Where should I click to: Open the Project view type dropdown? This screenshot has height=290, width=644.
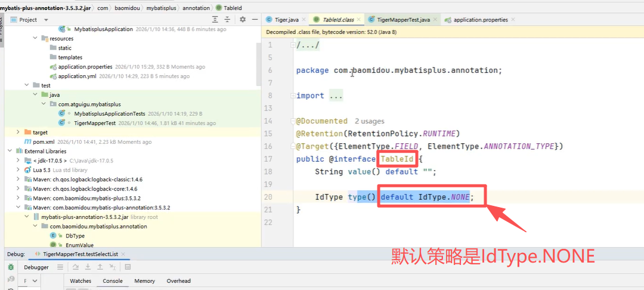[x=46, y=20]
